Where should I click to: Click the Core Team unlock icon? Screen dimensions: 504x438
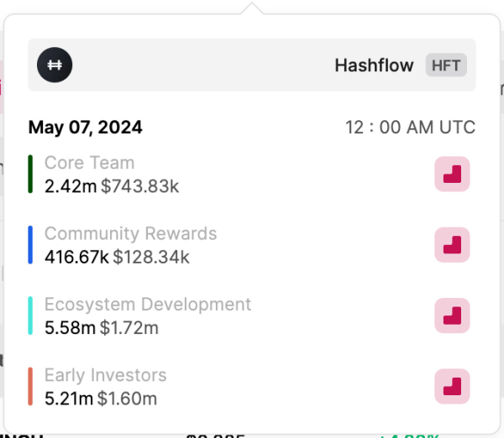[x=452, y=174]
